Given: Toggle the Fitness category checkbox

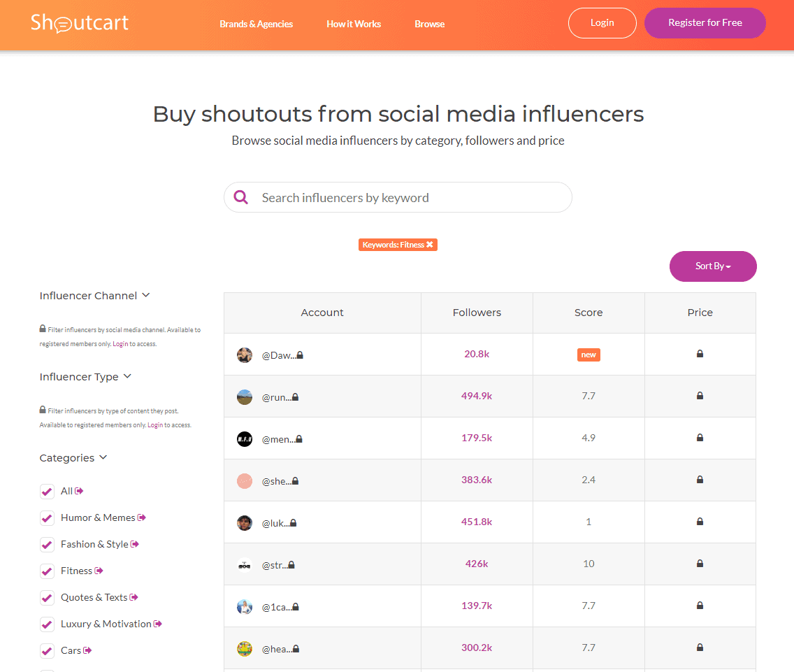Looking at the screenshot, I should coord(47,571).
